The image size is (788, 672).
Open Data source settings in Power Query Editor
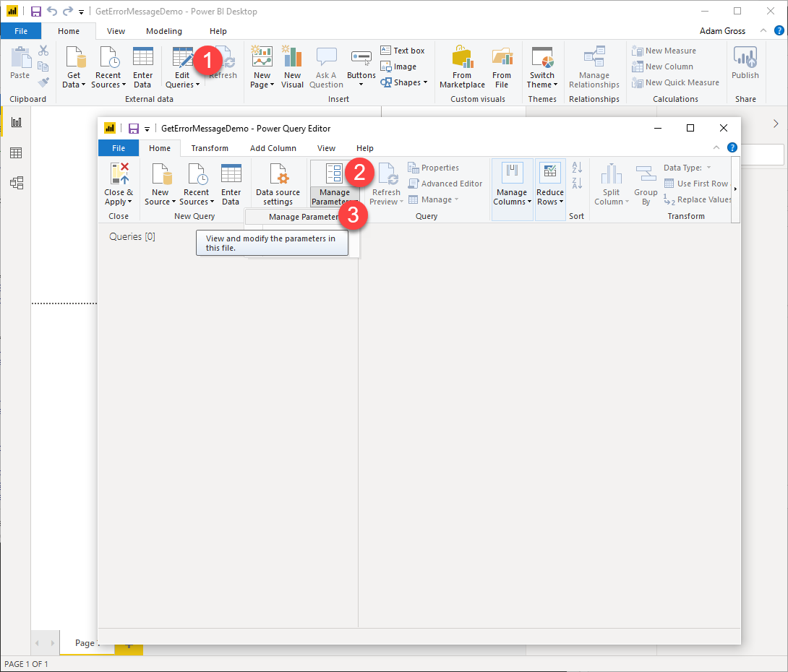coord(278,184)
